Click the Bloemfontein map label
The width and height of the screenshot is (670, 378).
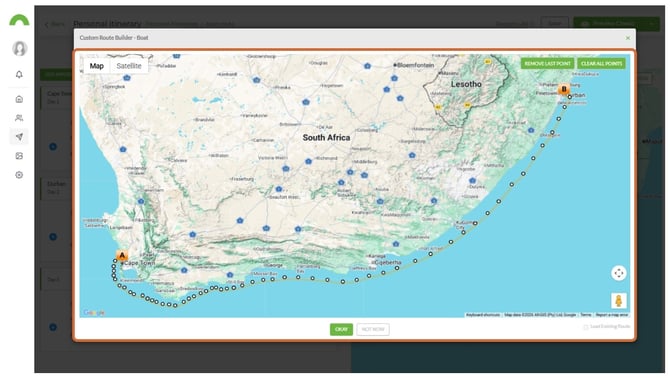click(x=415, y=65)
